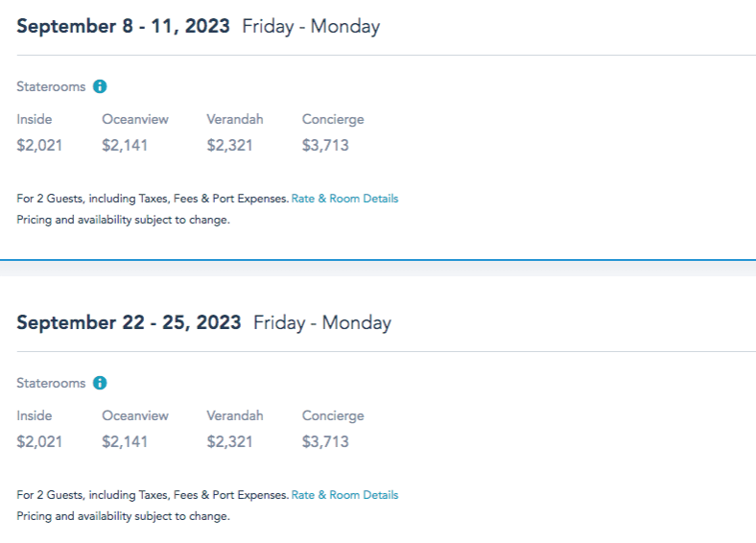The image size is (756, 543).
Task: Pick the $2,021 Inside price for September 22 sailing
Action: 39,442
